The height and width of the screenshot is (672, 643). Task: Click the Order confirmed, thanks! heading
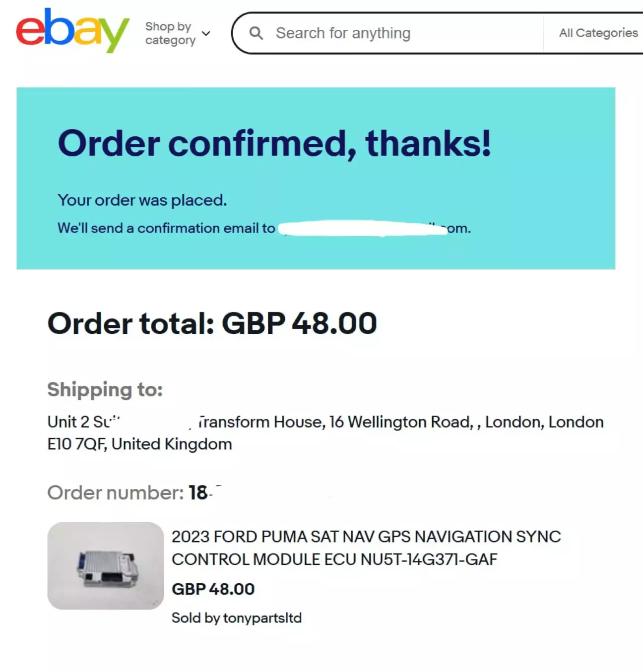tap(274, 143)
